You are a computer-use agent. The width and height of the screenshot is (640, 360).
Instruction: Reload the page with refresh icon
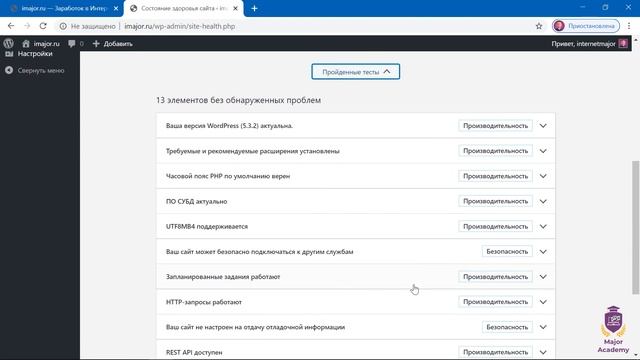(x=43, y=26)
